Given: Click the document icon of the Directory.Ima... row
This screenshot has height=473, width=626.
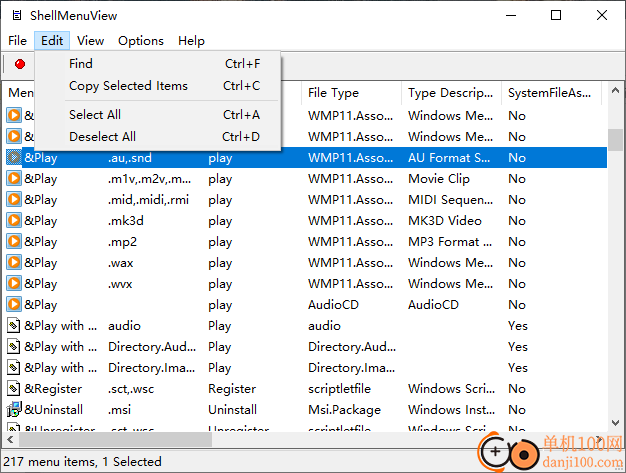Looking at the screenshot, I should (x=14, y=367).
